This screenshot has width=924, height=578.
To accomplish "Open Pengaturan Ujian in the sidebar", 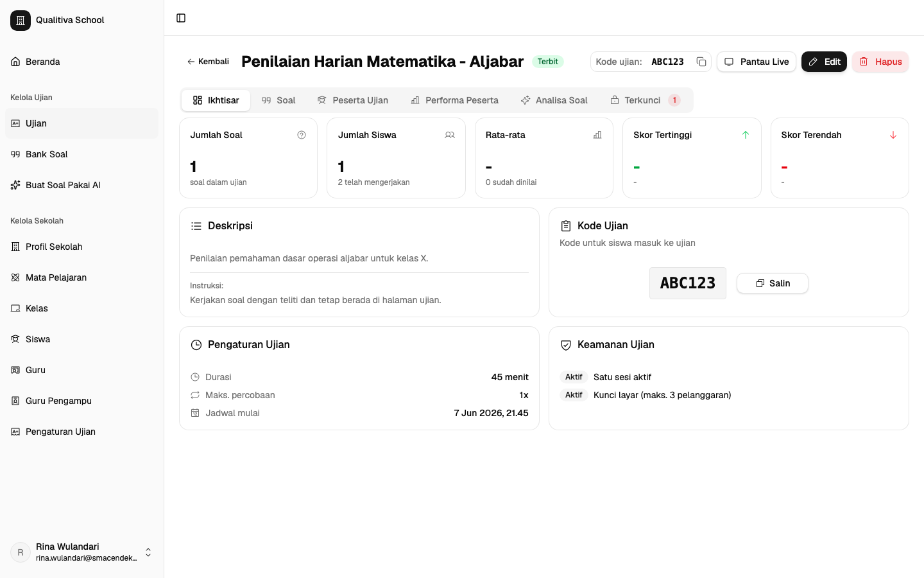I will [x=81, y=432].
